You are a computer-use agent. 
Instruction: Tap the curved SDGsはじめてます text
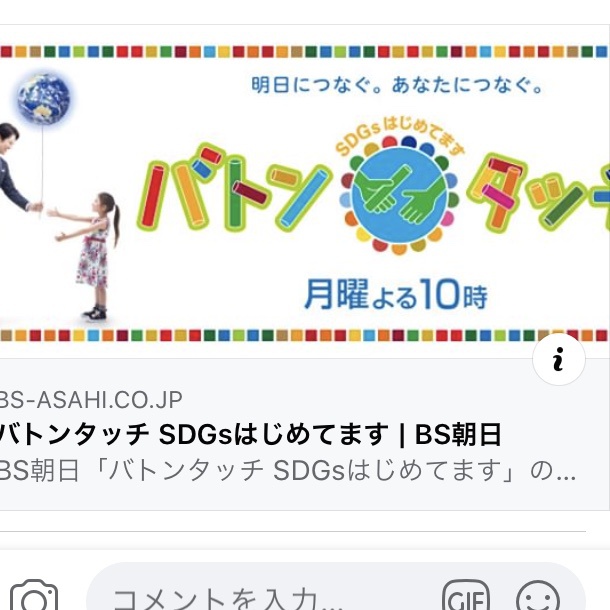pyautogui.click(x=400, y=137)
